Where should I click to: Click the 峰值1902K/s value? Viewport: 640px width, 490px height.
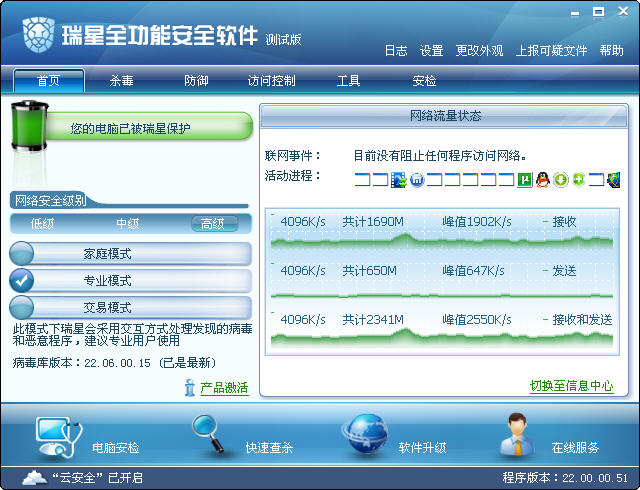click(x=477, y=222)
